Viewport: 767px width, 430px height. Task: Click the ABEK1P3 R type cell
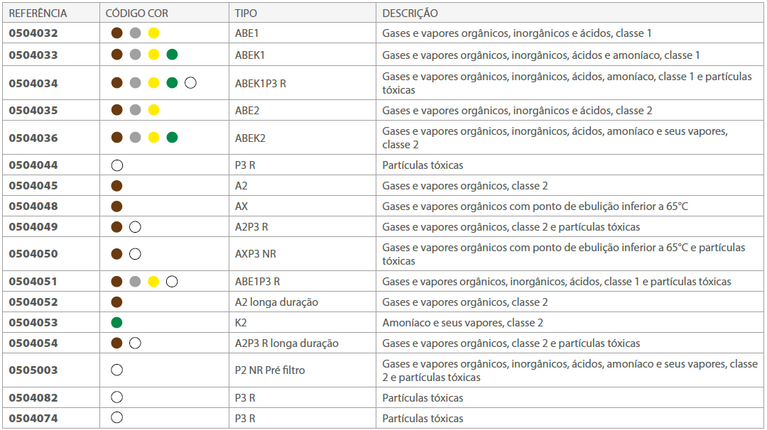point(260,83)
